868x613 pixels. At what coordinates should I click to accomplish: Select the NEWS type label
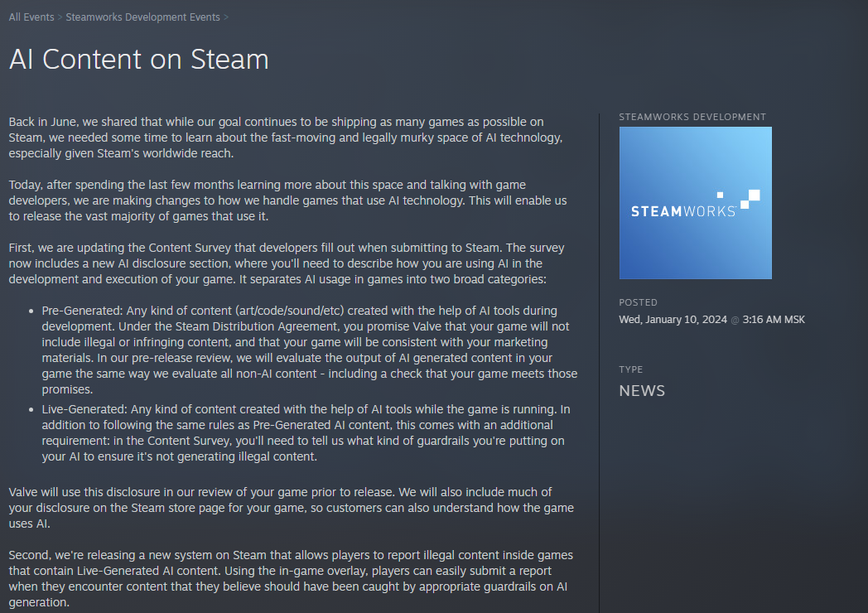642,391
